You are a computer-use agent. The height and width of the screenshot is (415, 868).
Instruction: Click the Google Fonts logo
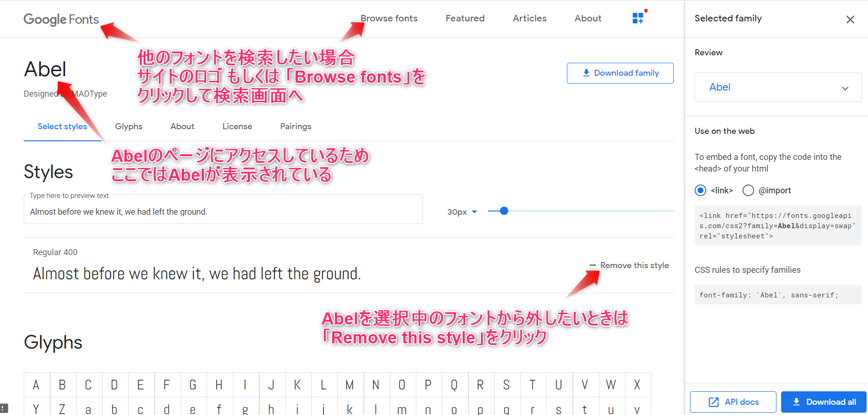pos(61,19)
